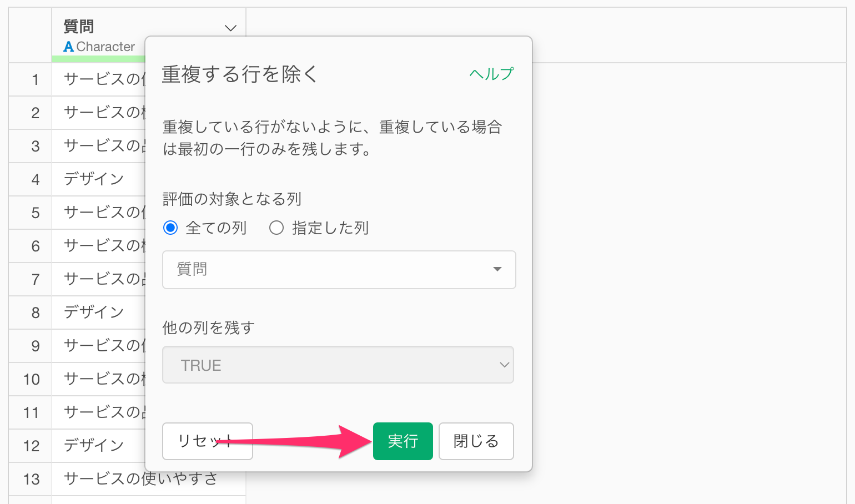Click the 閉じる button
Image resolution: width=855 pixels, height=504 pixels.
point(476,441)
